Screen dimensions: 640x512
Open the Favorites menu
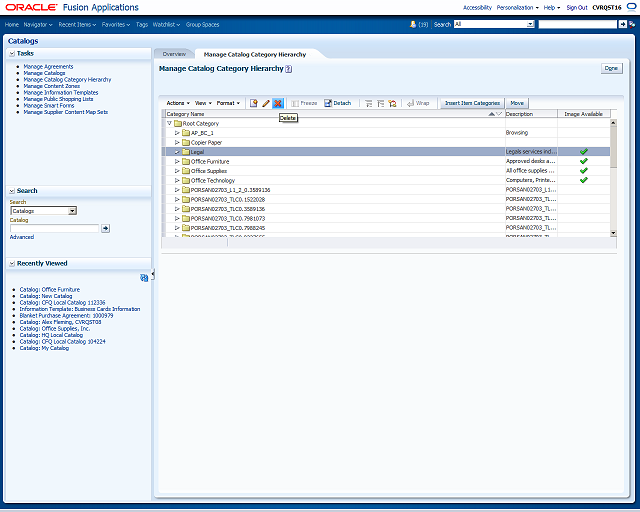pyautogui.click(x=116, y=24)
